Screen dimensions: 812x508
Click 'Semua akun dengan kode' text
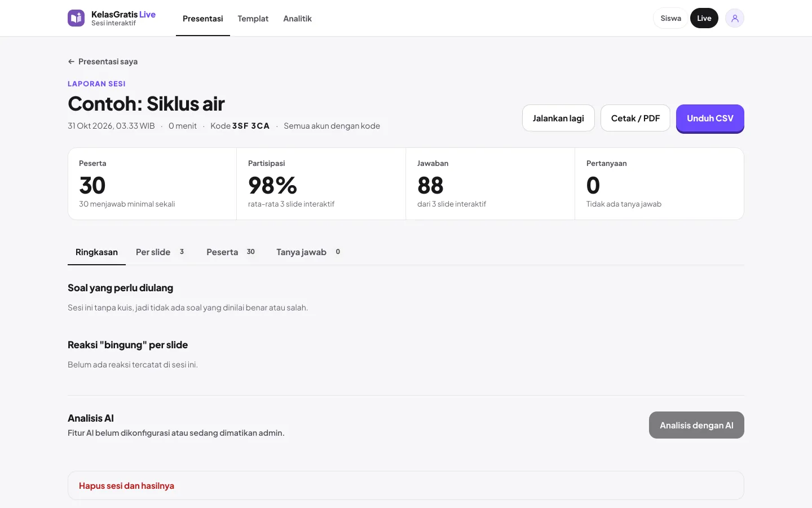pos(332,126)
